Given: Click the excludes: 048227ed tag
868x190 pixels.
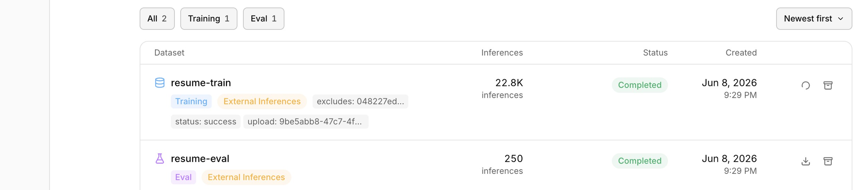Looking at the screenshot, I should click(360, 102).
